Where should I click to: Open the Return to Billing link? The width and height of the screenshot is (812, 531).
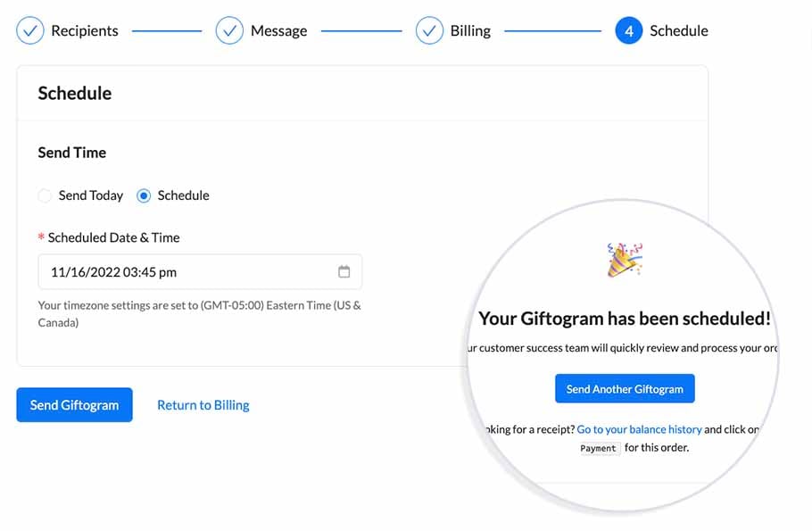(x=203, y=405)
